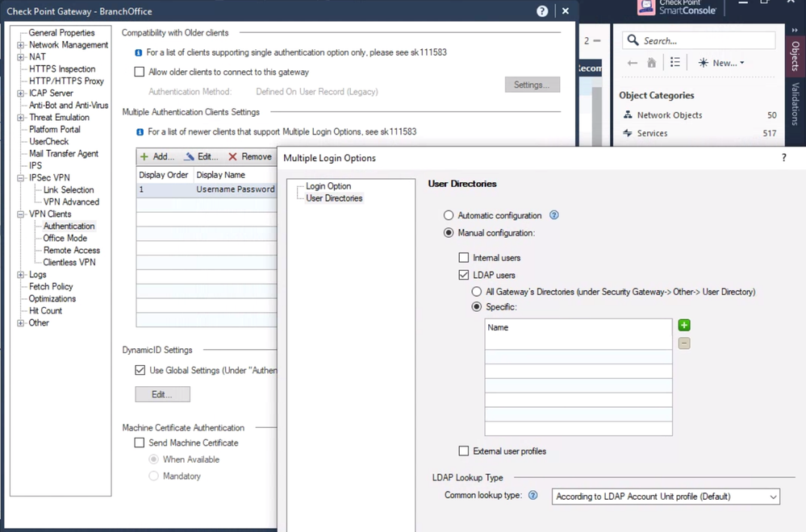Click the info icon about single authentication clients

pos(138,52)
